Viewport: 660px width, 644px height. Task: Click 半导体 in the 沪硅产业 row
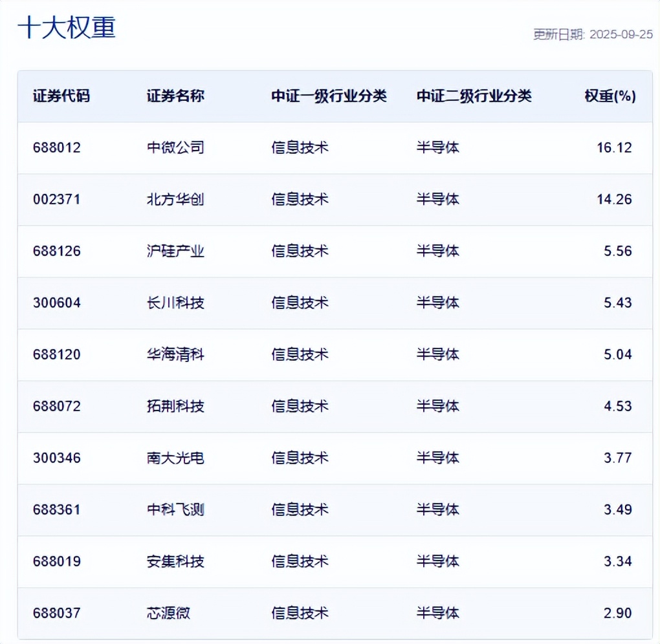click(x=438, y=251)
